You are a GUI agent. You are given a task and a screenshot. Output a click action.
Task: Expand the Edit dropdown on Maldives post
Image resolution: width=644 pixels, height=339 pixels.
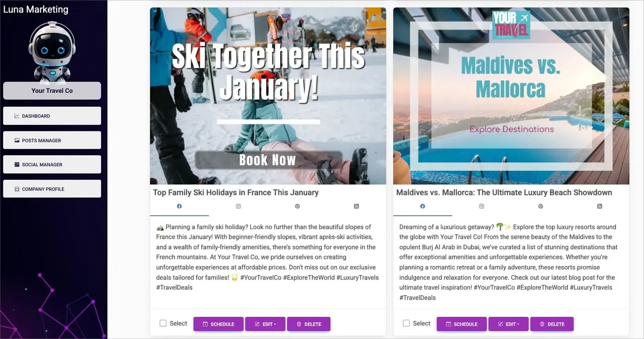pos(508,324)
